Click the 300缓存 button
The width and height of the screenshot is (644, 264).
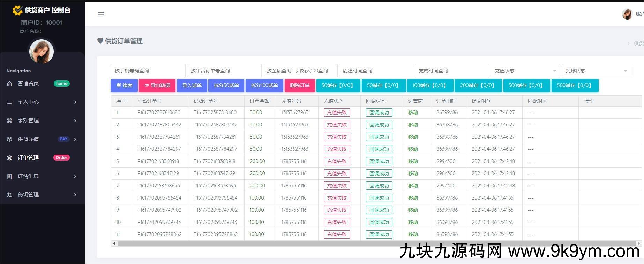pyautogui.click(x=526, y=85)
